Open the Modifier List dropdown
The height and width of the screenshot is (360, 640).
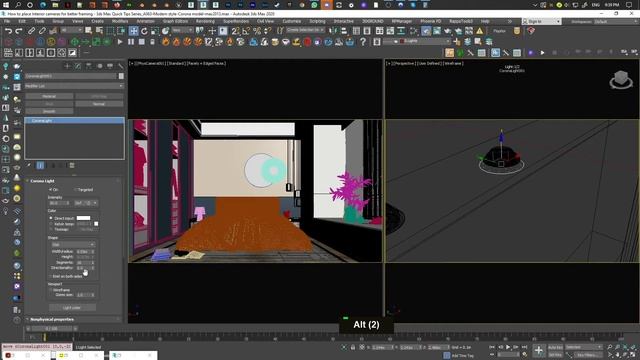point(74,86)
